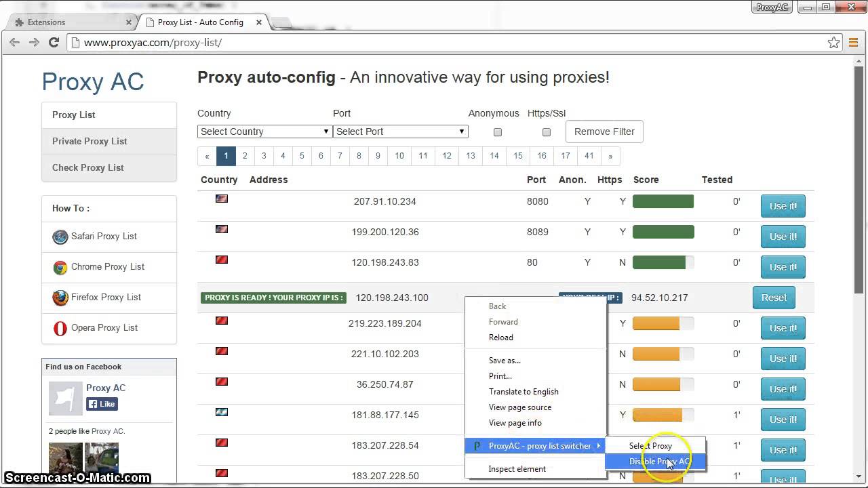Click the Chrome icon in How To list

(60, 267)
